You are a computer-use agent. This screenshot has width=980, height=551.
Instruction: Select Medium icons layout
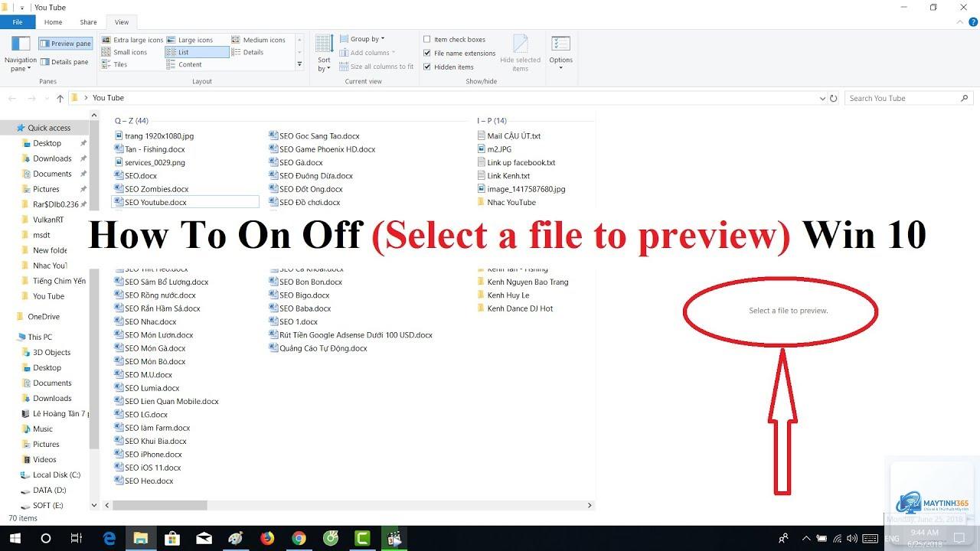pyautogui.click(x=259, y=40)
